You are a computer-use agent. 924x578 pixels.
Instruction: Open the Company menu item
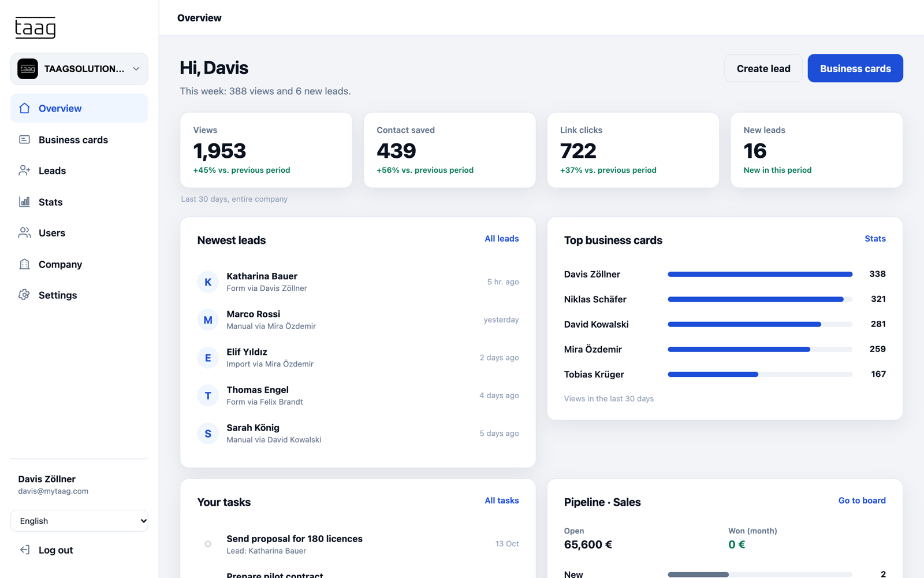click(79, 264)
